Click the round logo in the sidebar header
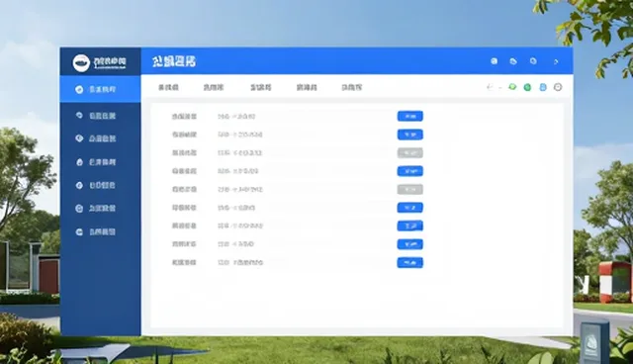 coord(81,63)
